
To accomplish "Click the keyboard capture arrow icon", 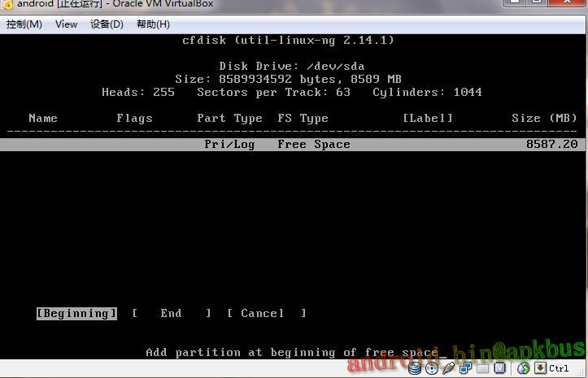I will (x=540, y=368).
